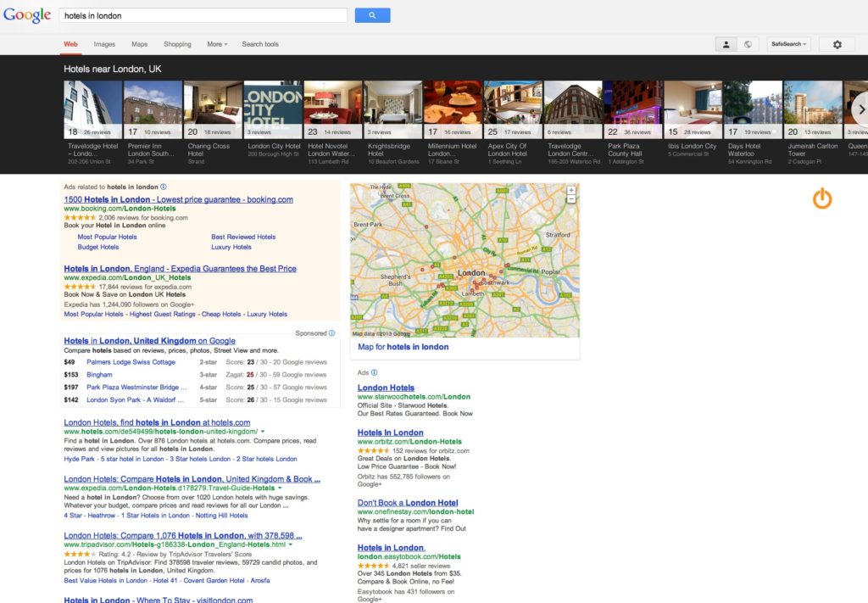Image resolution: width=868 pixels, height=603 pixels.
Task: Open London Syon Park - A Waldorf listing
Action: 135,399
